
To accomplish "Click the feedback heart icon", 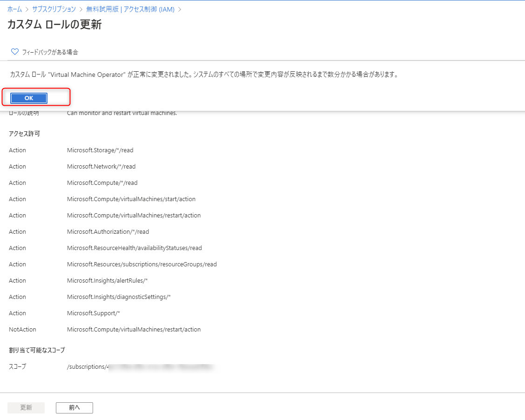I will (x=15, y=52).
